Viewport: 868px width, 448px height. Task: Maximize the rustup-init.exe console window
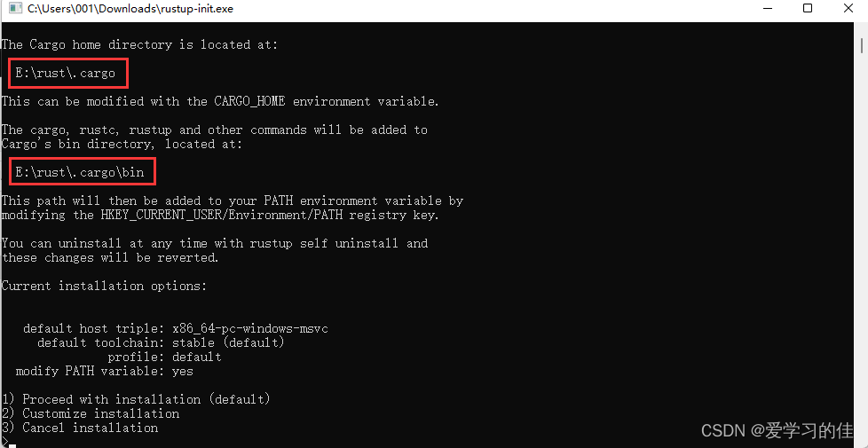coord(808,8)
